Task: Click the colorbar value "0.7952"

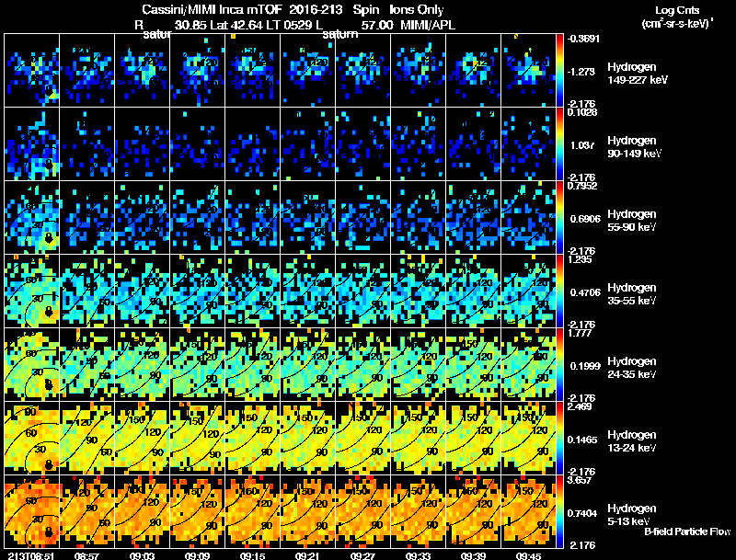Action: pos(582,186)
